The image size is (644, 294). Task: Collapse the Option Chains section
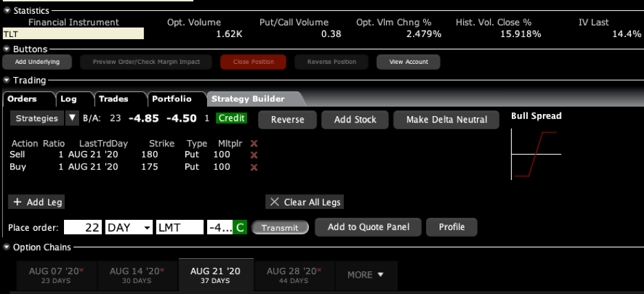[x=7, y=247]
